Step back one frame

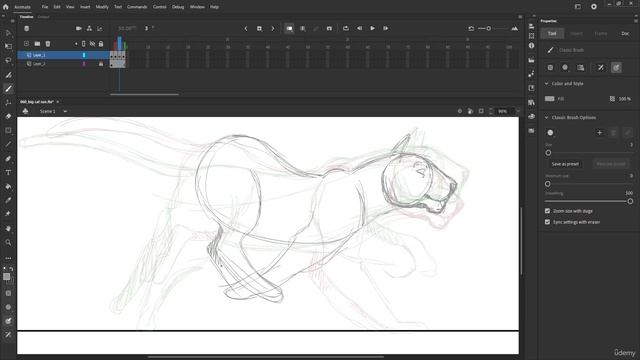pyautogui.click(x=359, y=29)
